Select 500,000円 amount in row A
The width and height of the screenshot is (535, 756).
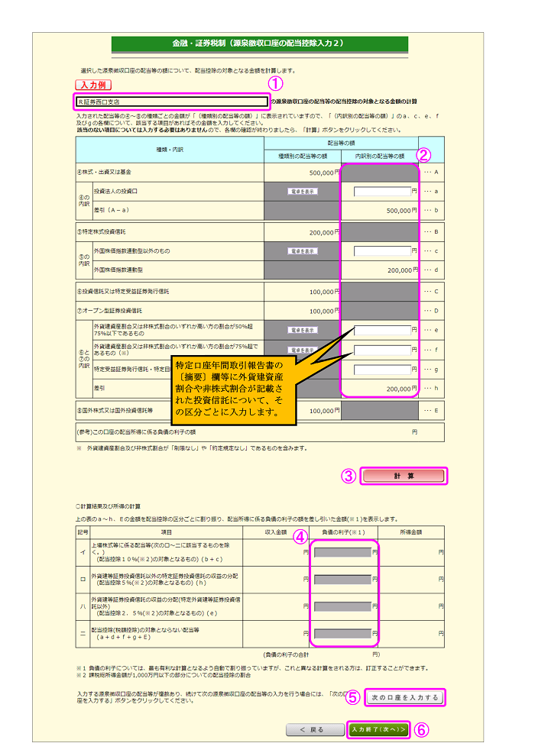(x=324, y=173)
